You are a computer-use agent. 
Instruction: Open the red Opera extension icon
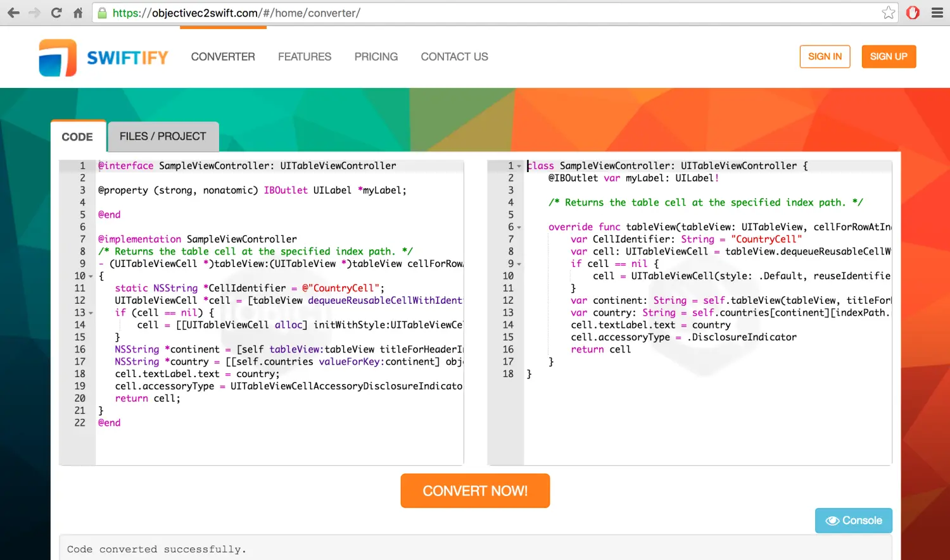(913, 13)
